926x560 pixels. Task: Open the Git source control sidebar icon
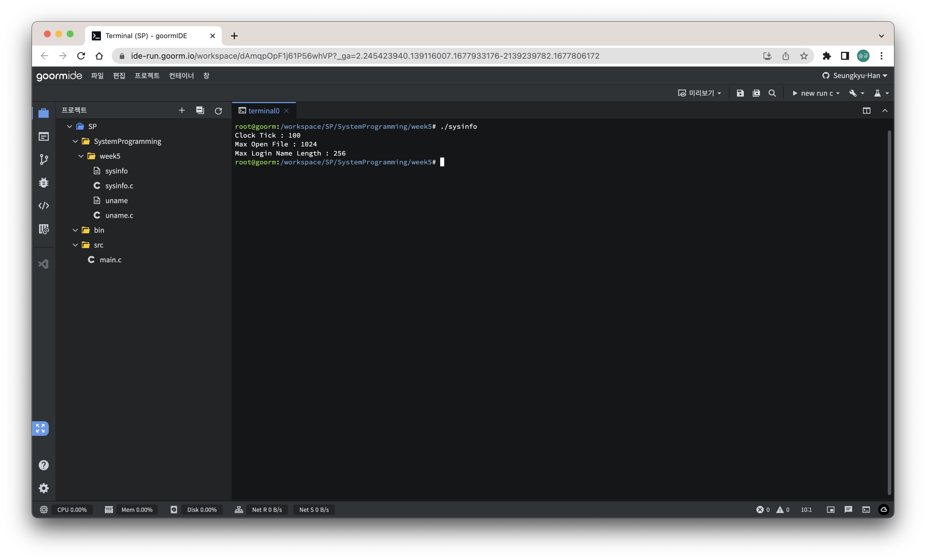point(44,160)
